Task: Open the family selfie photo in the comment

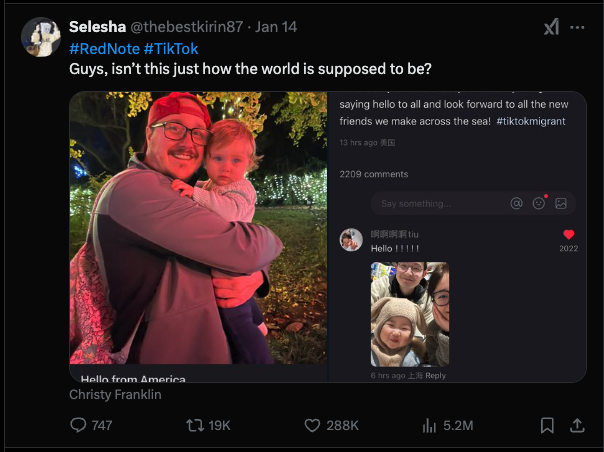Action: (x=409, y=314)
